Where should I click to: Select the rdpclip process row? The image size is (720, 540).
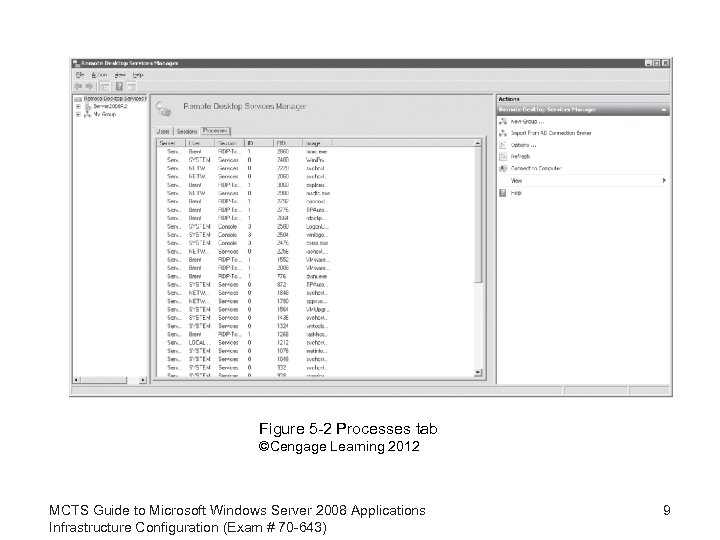click(x=316, y=218)
